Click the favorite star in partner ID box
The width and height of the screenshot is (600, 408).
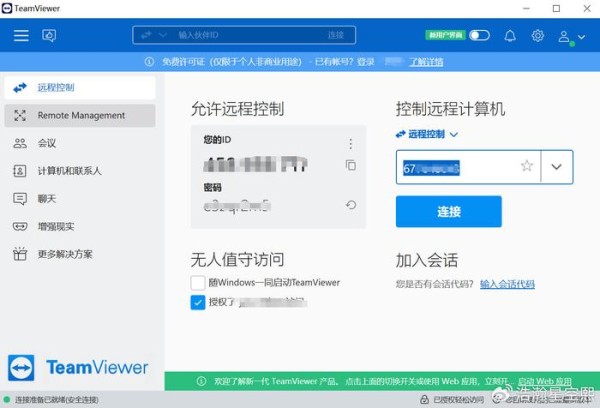coord(527,166)
